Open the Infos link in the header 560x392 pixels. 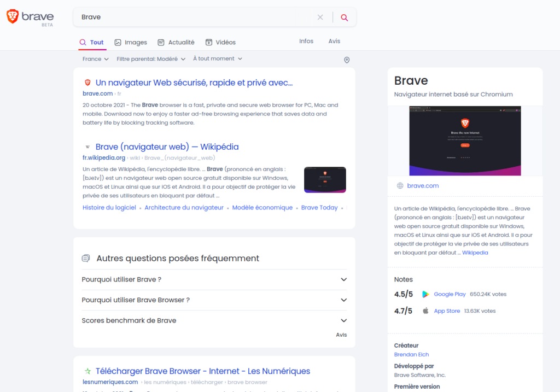(x=306, y=41)
